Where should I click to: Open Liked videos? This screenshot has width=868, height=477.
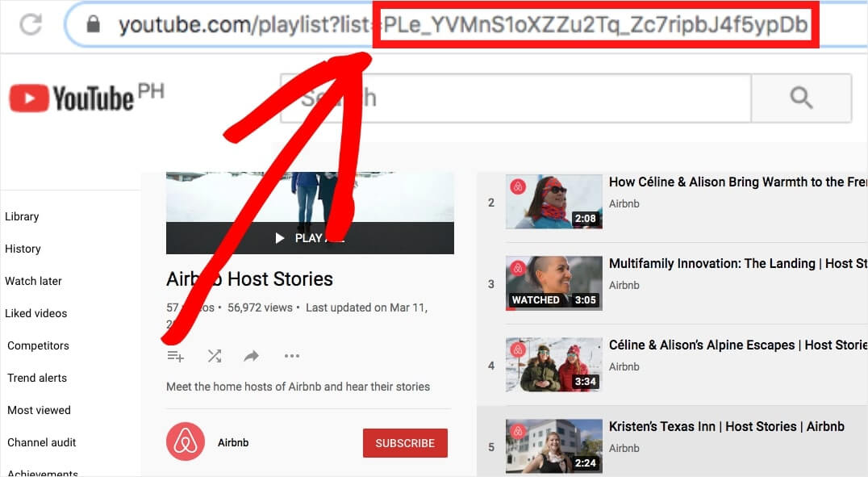point(35,313)
